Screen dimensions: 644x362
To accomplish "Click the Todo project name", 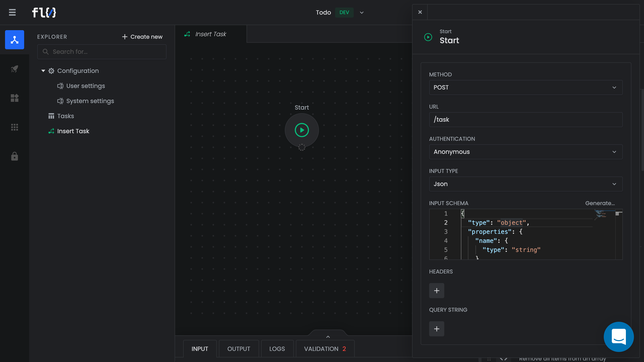I will (323, 12).
